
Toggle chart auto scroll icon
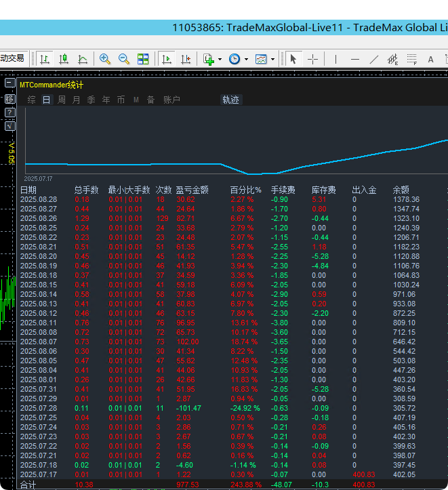[x=167, y=59]
